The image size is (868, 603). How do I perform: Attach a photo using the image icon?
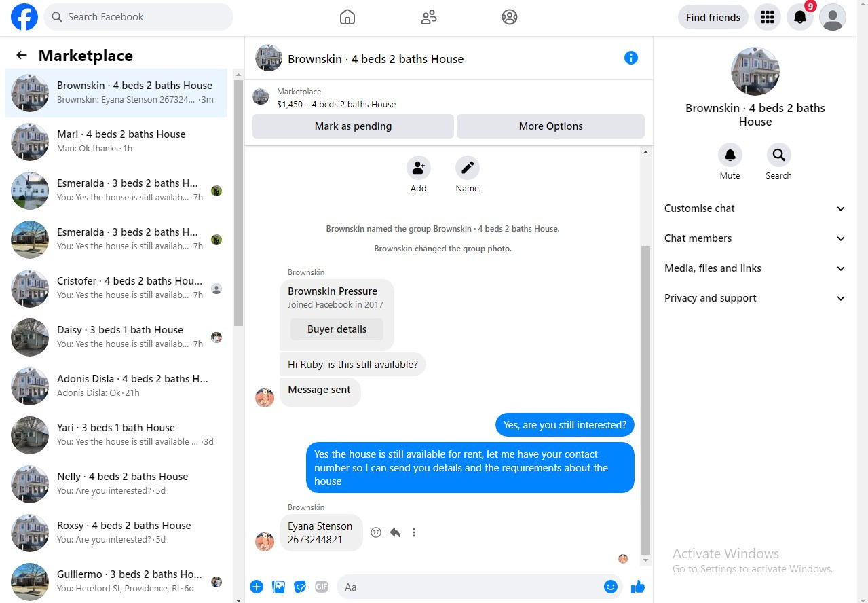tap(278, 587)
